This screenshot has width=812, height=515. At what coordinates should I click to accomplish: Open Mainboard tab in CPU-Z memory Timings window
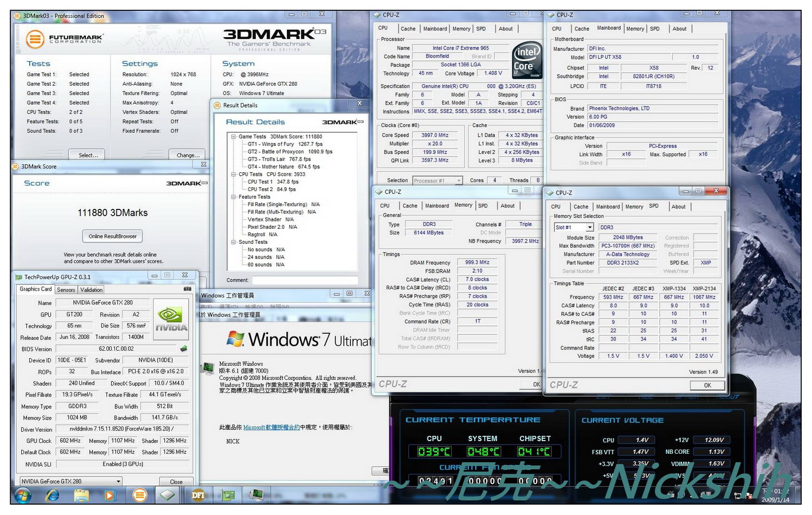(437, 206)
